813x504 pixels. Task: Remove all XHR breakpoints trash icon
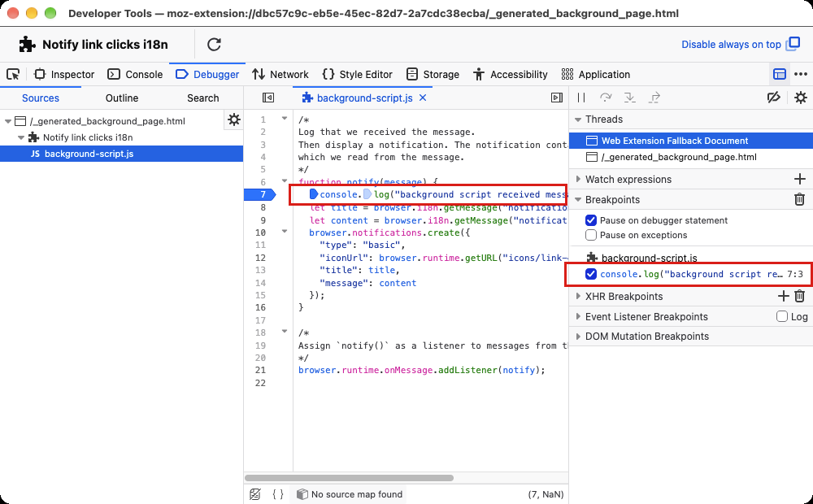(800, 296)
